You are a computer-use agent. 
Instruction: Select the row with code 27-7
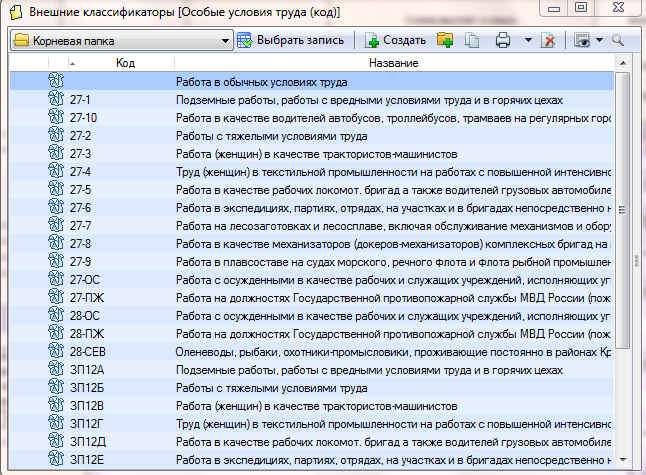pyautogui.click(x=312, y=226)
